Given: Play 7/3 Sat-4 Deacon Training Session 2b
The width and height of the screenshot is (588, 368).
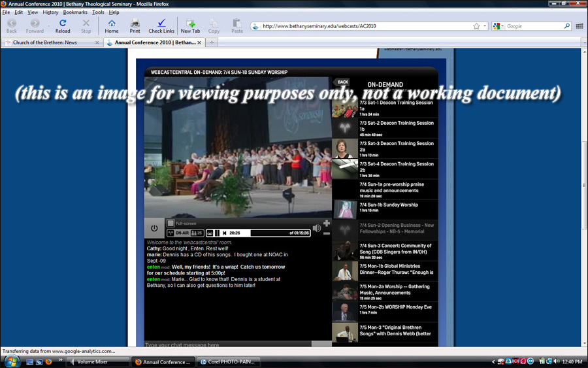Looking at the screenshot, I should tap(385, 169).
